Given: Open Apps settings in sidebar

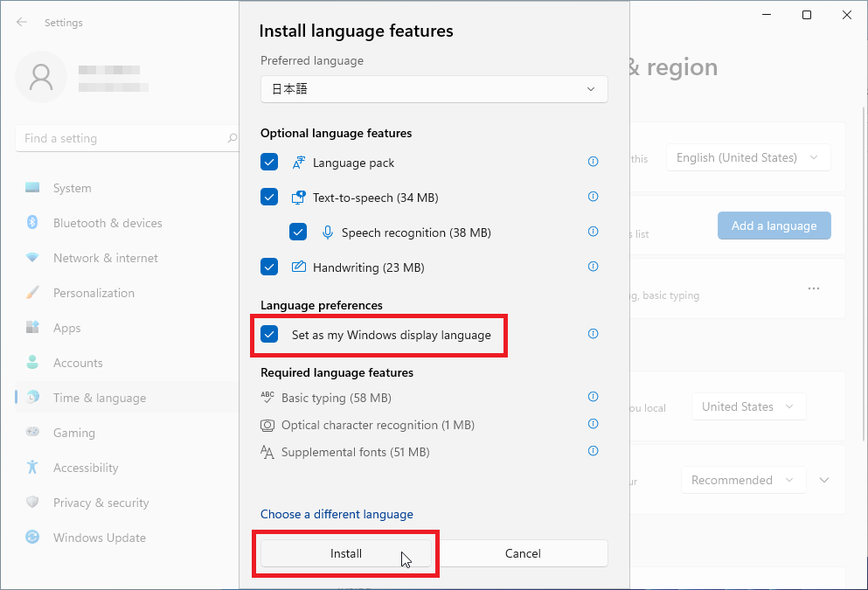Looking at the screenshot, I should (x=127, y=328).
